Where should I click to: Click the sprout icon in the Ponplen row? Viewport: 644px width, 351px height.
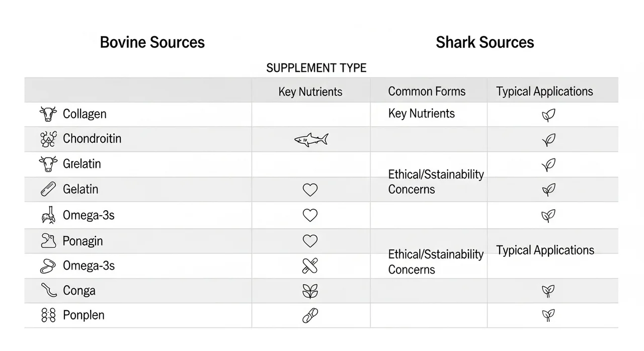coord(548,316)
